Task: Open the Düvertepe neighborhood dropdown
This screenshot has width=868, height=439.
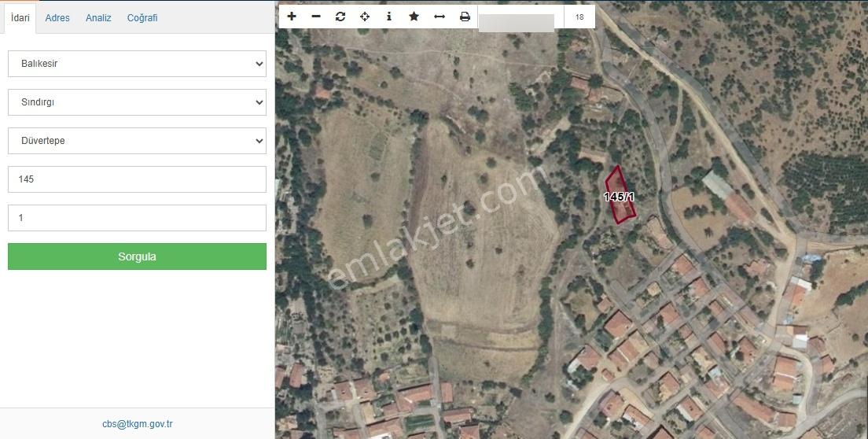Action: [137, 141]
